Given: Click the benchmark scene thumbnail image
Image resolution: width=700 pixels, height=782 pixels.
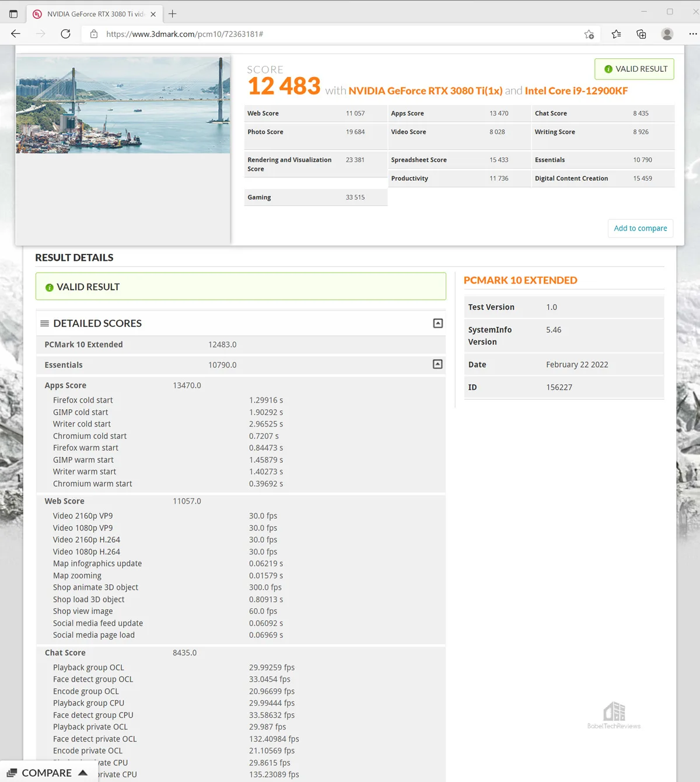Looking at the screenshot, I should pos(123,105).
